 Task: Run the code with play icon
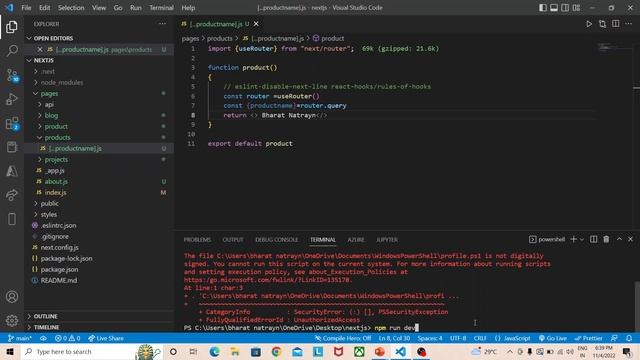point(589,24)
